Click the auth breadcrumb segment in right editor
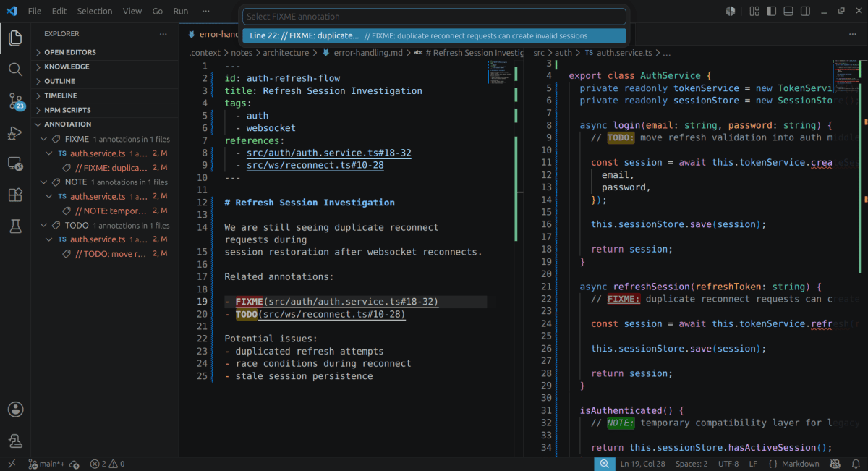The height and width of the screenshot is (471, 868). coord(563,53)
